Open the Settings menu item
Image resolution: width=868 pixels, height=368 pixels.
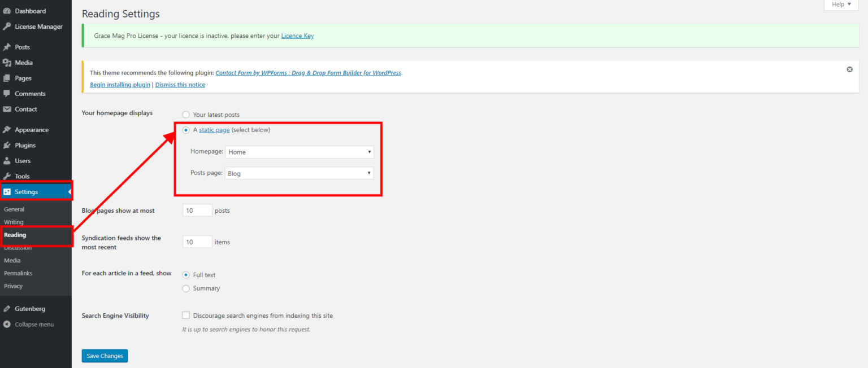tap(36, 192)
